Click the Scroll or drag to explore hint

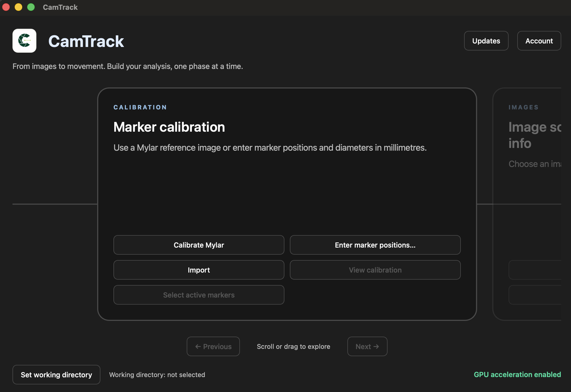293,346
